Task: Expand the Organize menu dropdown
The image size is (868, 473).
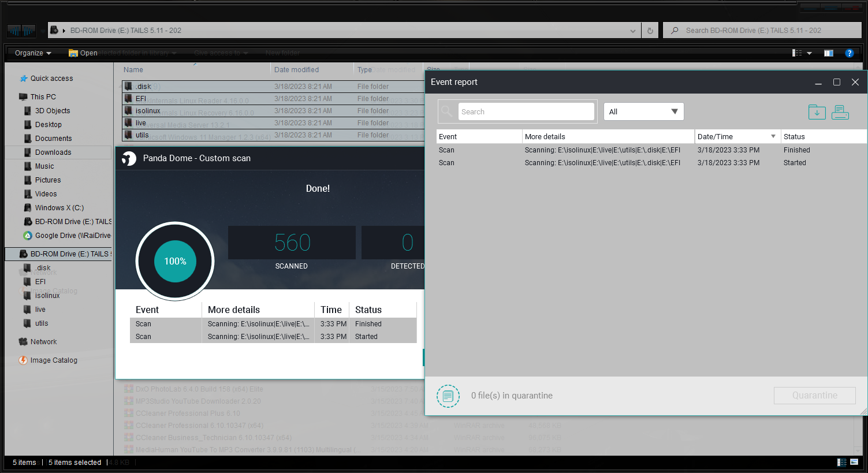Action: pyautogui.click(x=33, y=53)
